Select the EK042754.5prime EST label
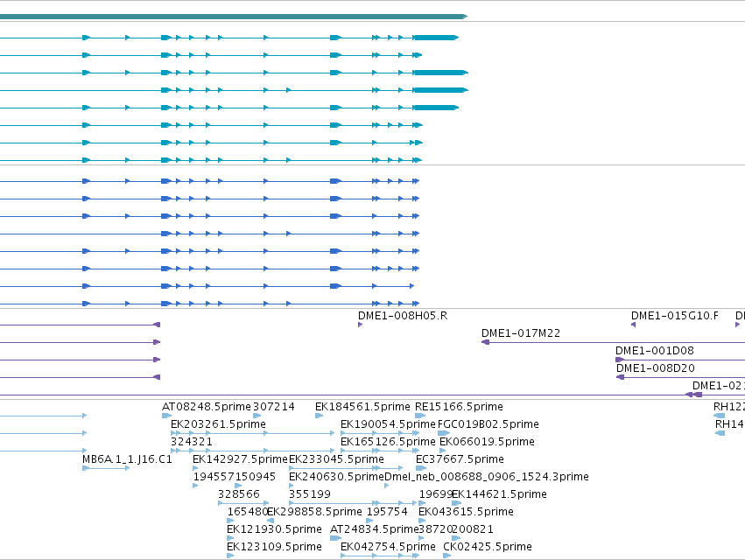 (388, 547)
